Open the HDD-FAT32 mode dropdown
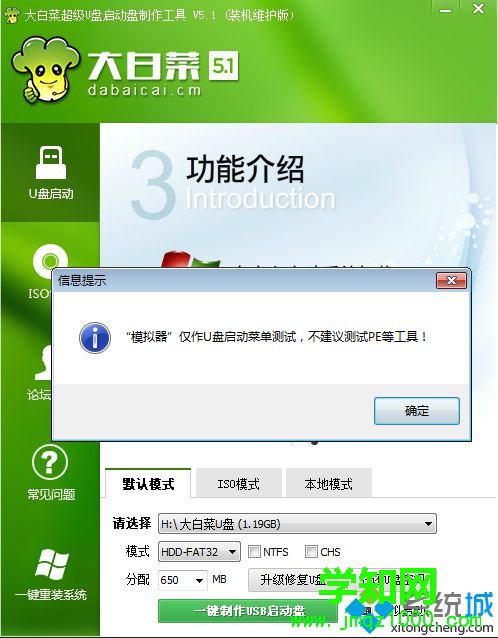Screen dimensions: 498x638 [199, 552]
